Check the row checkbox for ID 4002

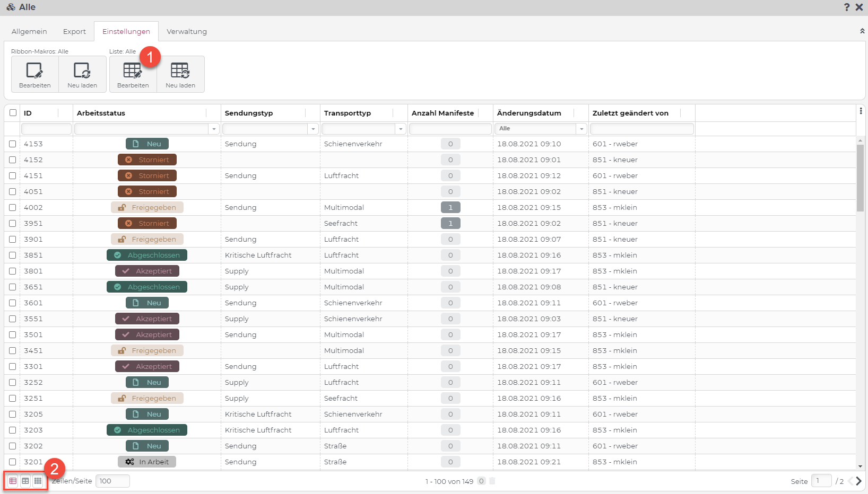12,207
